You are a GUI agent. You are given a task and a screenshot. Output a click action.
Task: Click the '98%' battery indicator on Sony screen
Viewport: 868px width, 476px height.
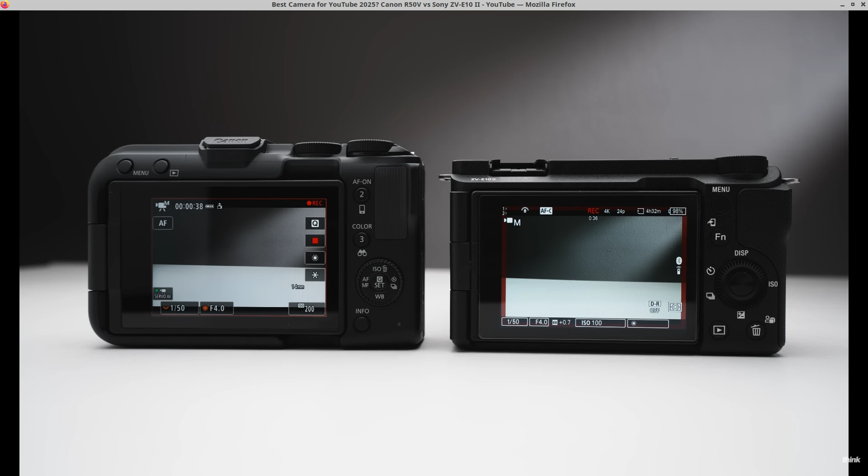677,211
